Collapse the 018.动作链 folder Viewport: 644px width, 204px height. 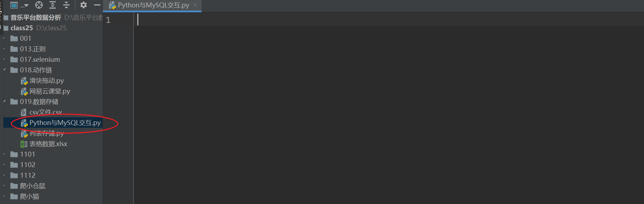coord(5,70)
